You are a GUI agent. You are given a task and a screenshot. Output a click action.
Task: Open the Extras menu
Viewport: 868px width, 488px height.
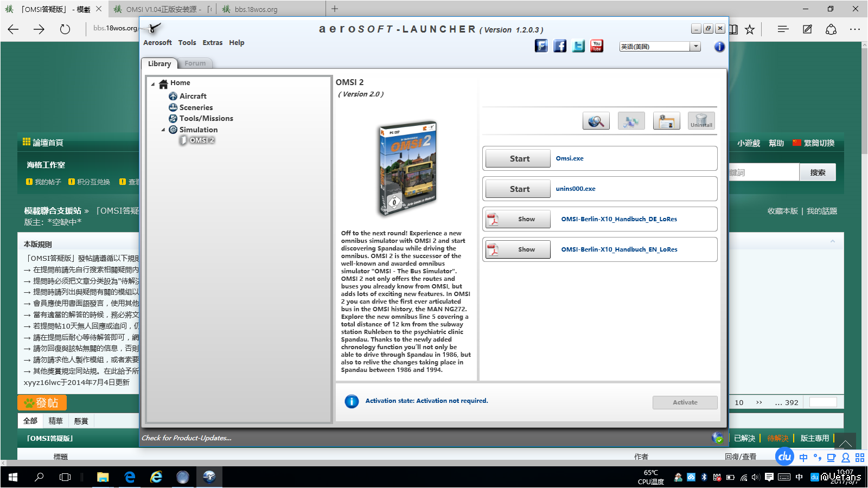tap(213, 43)
